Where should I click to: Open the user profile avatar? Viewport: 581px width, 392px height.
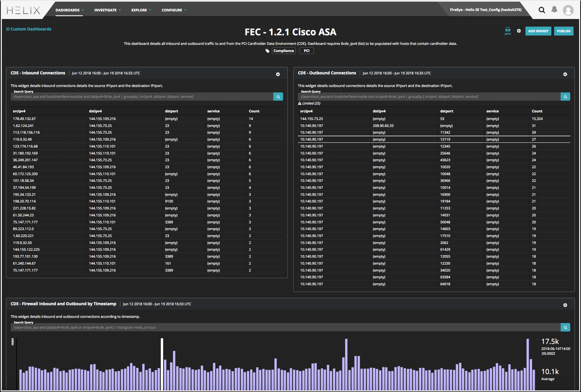pyautogui.click(x=568, y=10)
